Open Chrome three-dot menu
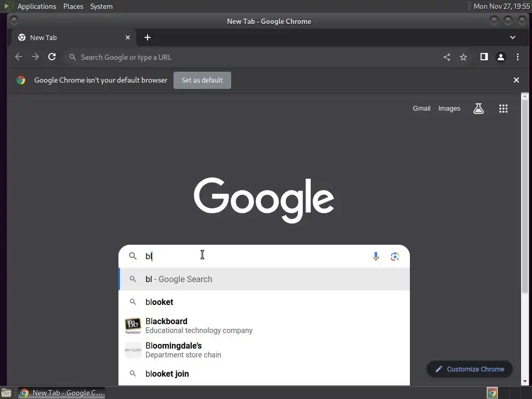The width and height of the screenshot is (532, 399). point(517,57)
